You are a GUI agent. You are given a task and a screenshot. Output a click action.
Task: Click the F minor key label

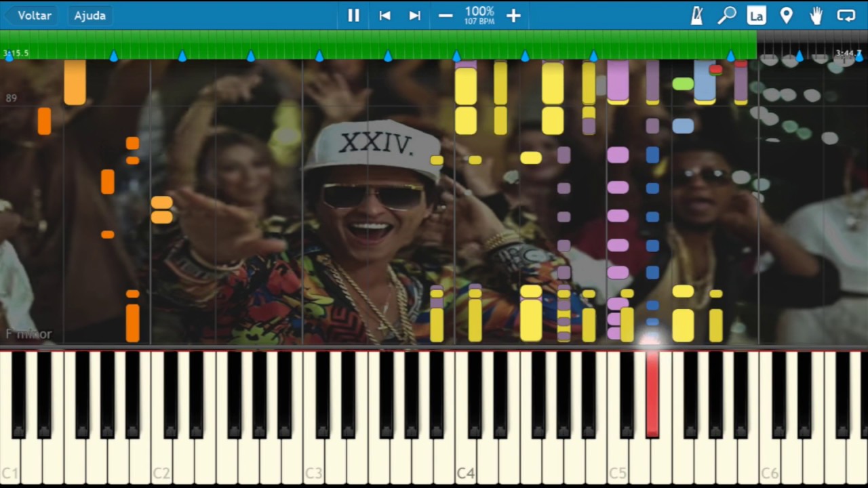28,334
